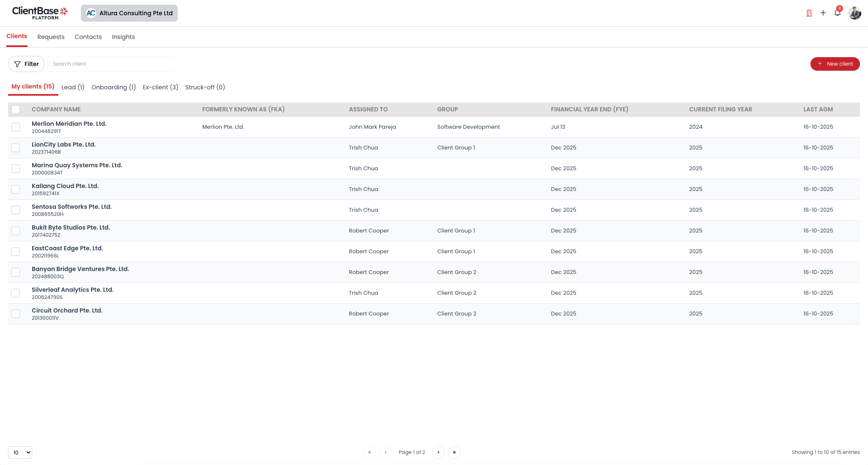Image resolution: width=868 pixels, height=465 pixels.
Task: Switch to the Contacts tab
Action: 88,37
